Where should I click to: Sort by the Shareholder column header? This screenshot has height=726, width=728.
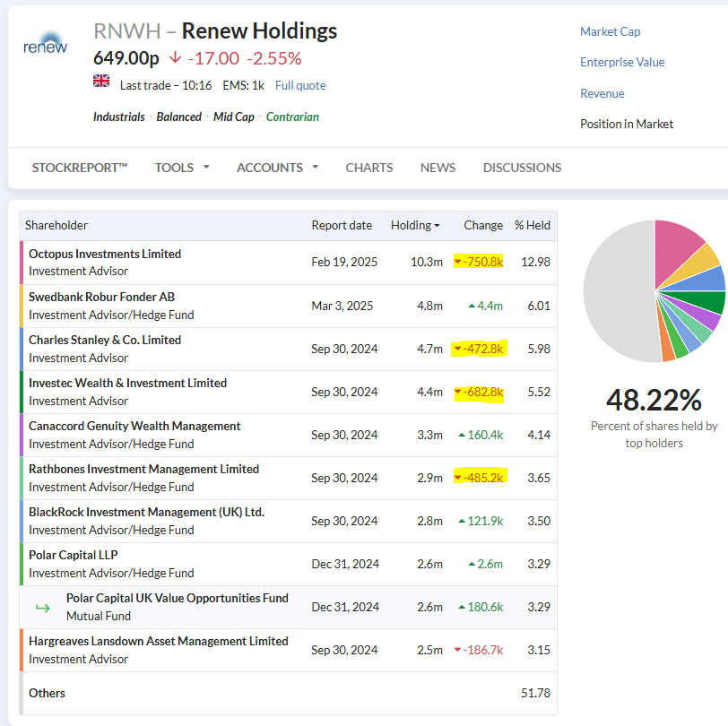pyautogui.click(x=56, y=225)
